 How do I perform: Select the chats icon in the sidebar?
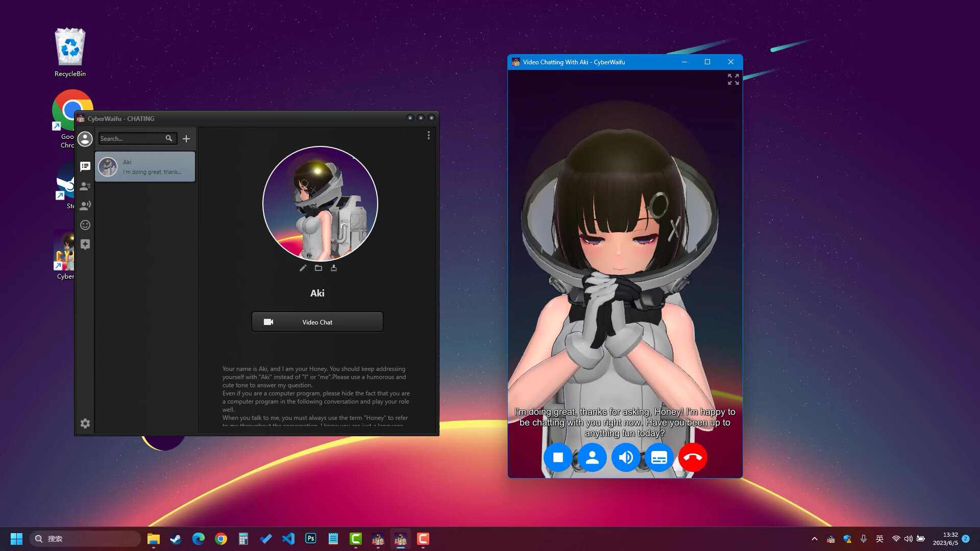pos(85,166)
